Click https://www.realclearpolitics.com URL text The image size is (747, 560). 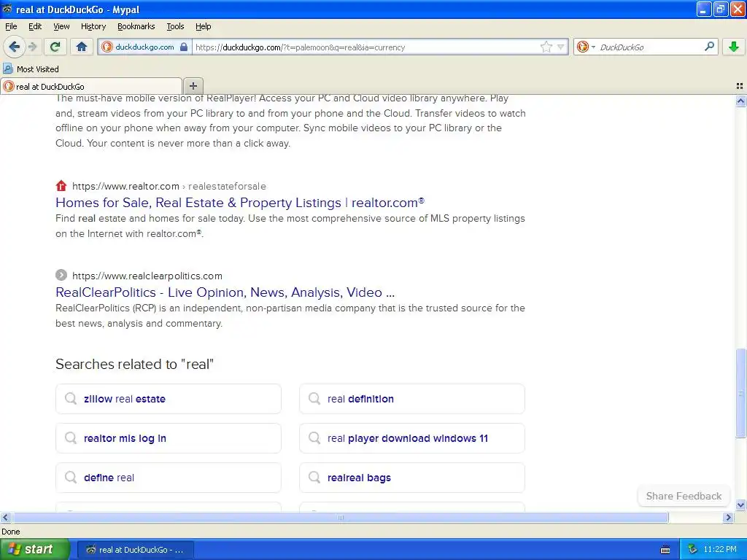click(147, 276)
